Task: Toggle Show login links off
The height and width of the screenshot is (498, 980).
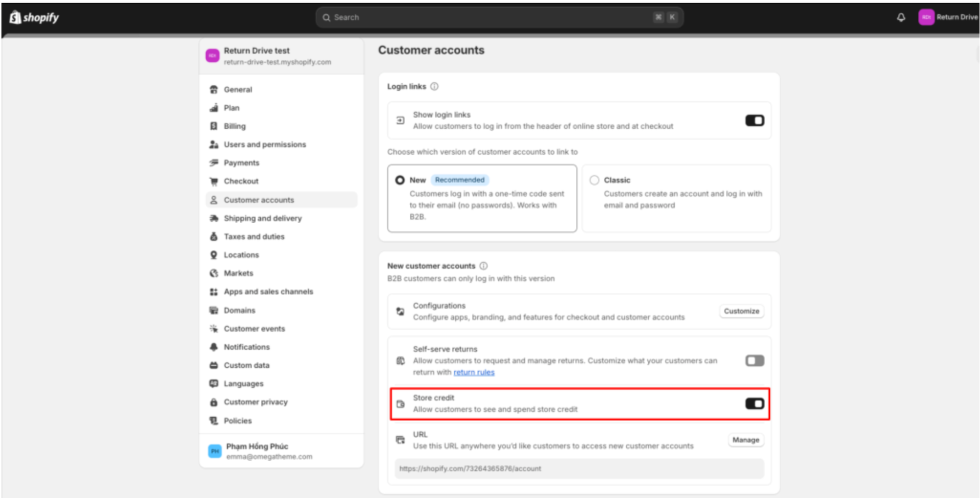Action: coord(754,120)
